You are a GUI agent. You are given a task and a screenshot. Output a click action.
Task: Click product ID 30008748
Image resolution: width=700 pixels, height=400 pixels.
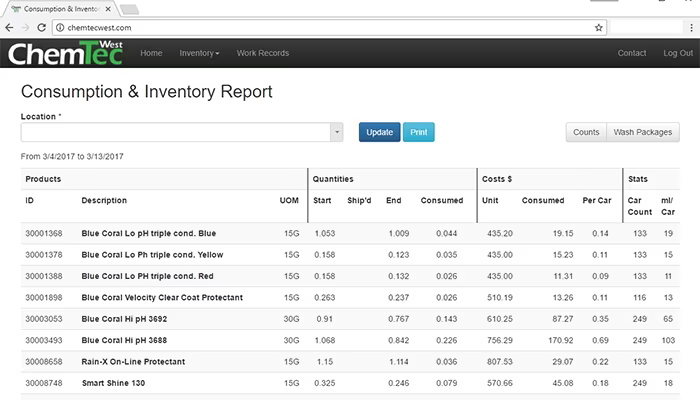pyautogui.click(x=44, y=383)
